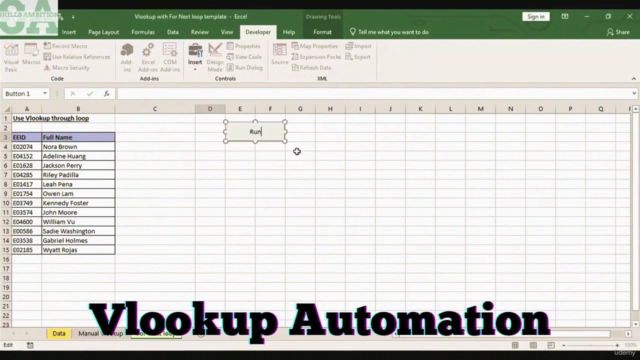Open control Properties

pyautogui.click(x=243, y=46)
